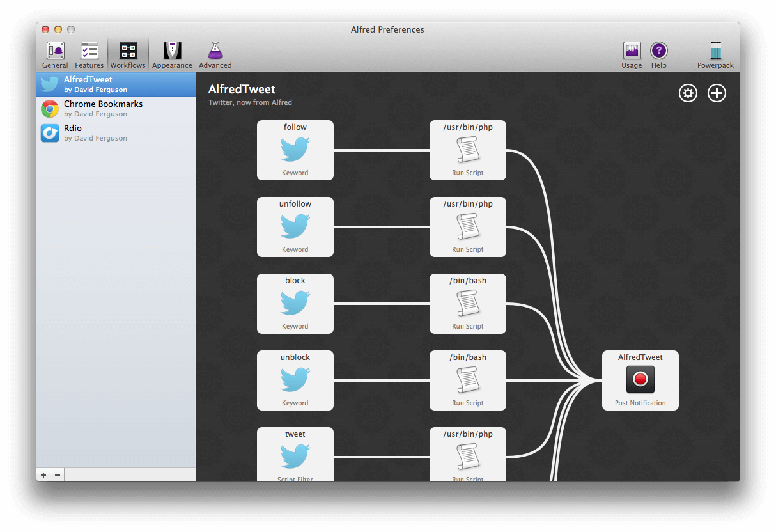Click the Advanced purple flask icon
Viewport: 776px width, 532px height.
pos(215,54)
